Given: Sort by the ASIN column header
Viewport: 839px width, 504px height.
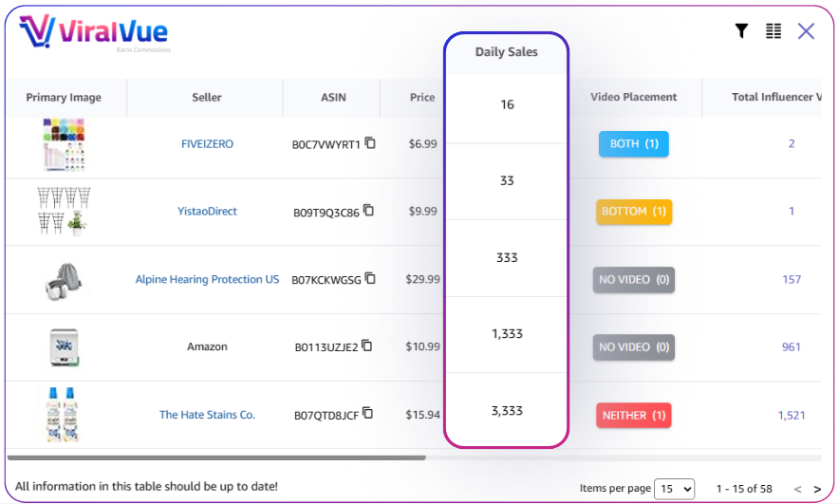Looking at the screenshot, I should pos(333,98).
